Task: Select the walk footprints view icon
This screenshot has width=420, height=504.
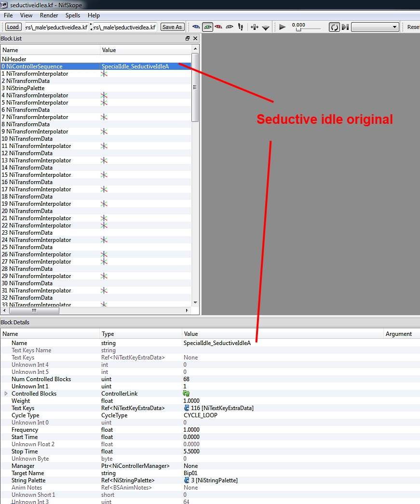Action: pos(241,27)
